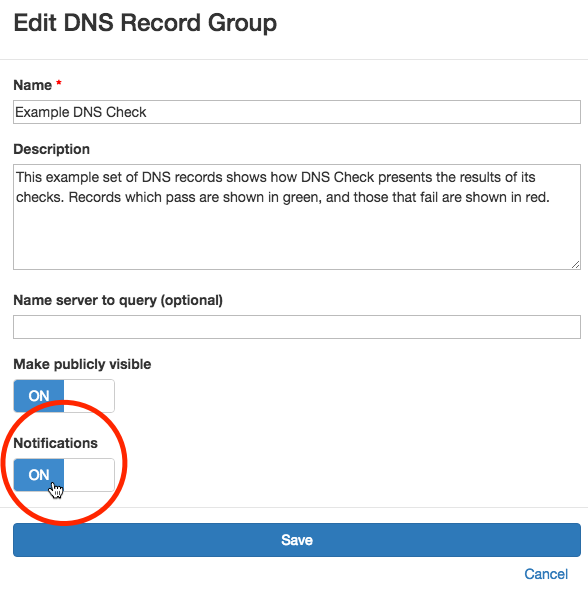Screen dimensions: 588x598
Task: Click the Description box resize grip icon
Action: point(575,264)
